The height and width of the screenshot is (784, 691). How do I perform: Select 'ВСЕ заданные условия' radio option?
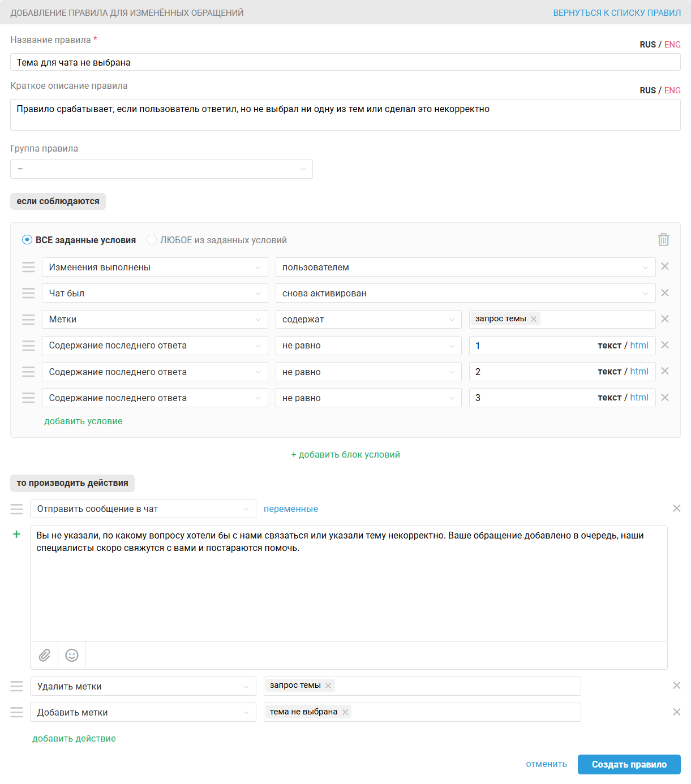(27, 240)
